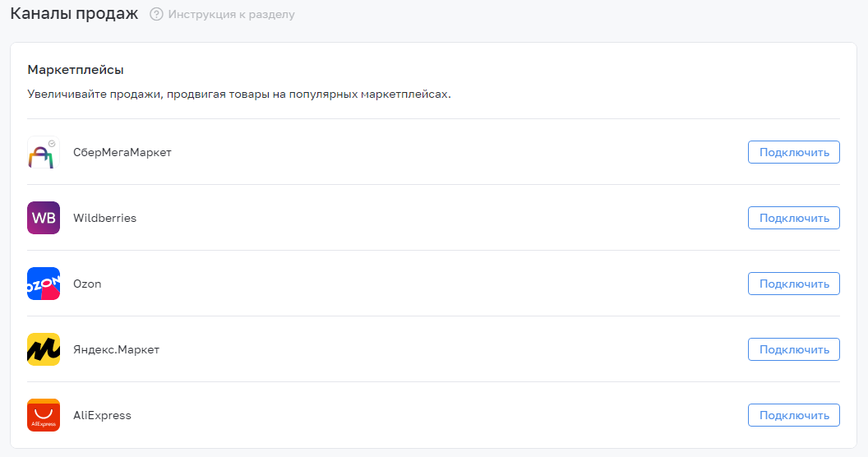This screenshot has width=868, height=457.
Task: Connect СберМегаМаркет with its Подключить button
Action: (x=794, y=152)
